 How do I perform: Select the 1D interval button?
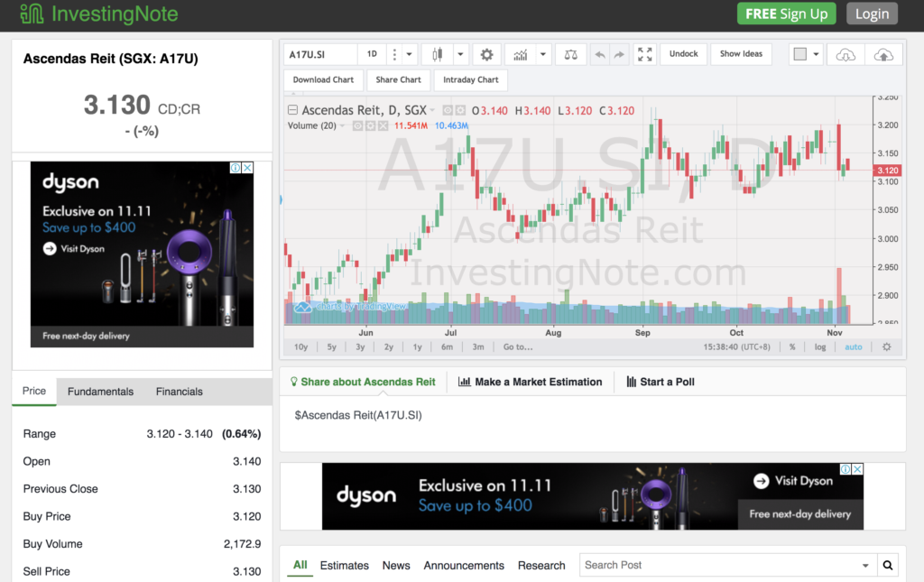(x=372, y=54)
